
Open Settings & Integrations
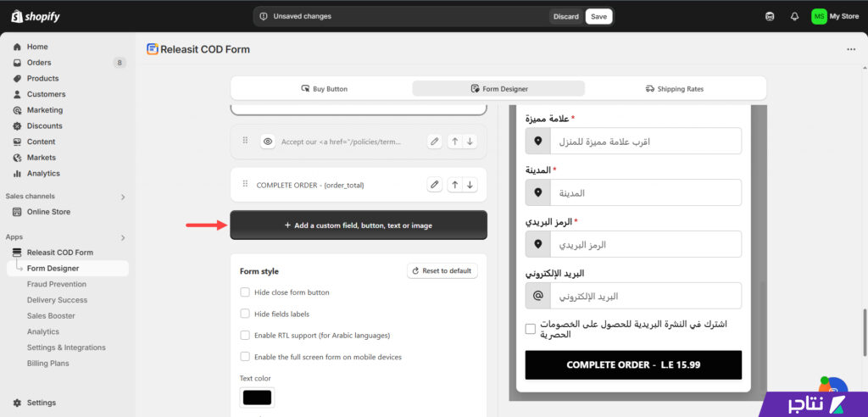pos(66,347)
